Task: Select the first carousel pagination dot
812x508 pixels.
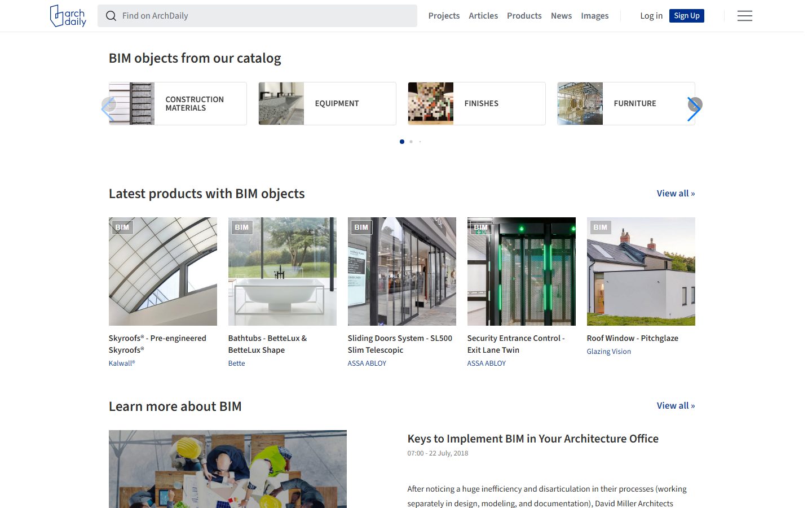Action: click(x=402, y=142)
